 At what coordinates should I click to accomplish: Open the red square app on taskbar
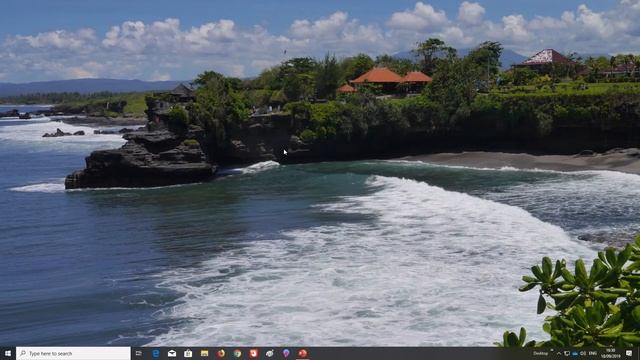coord(253,353)
